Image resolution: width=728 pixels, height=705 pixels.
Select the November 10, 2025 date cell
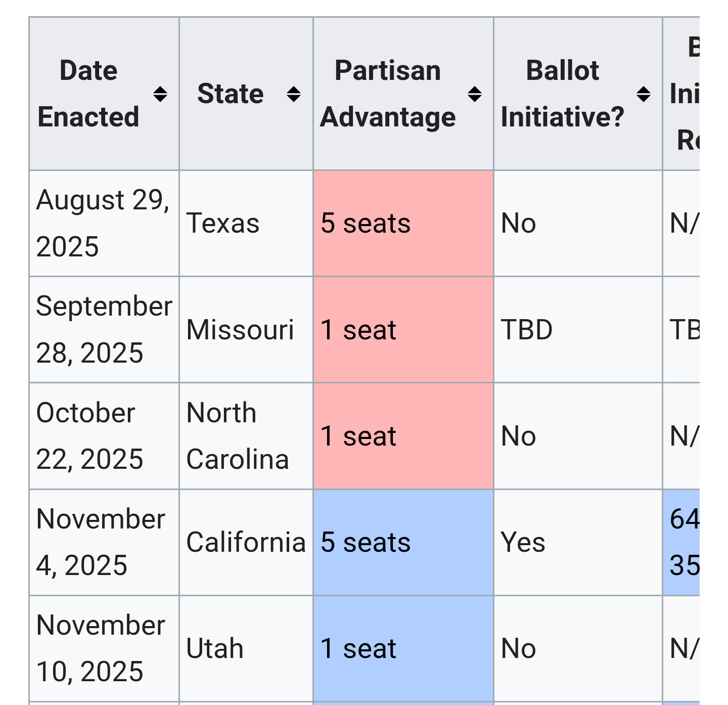point(101,648)
